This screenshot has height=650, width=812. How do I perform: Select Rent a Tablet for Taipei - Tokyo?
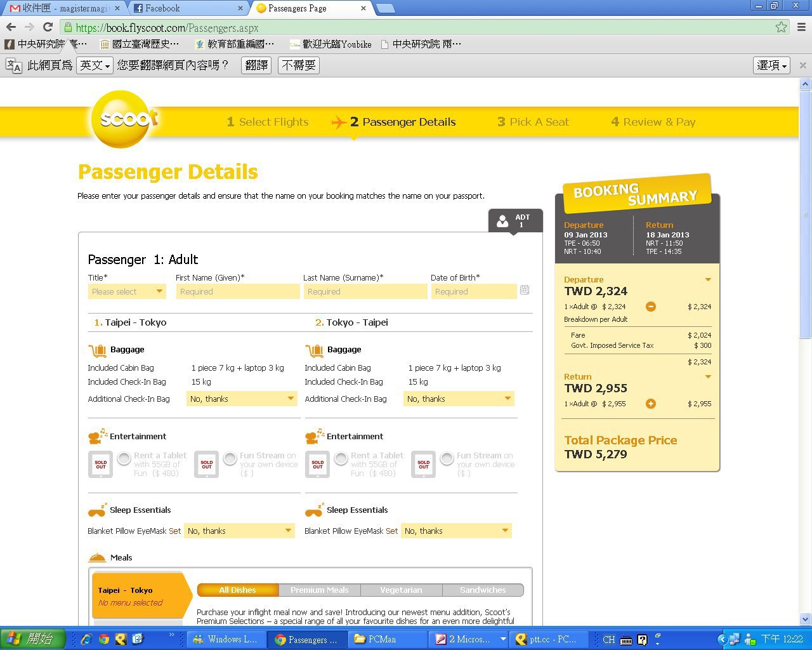pos(124,458)
